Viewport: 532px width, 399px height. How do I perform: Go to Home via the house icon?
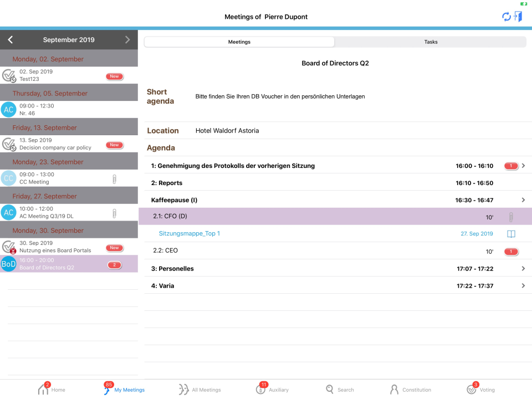point(44,388)
